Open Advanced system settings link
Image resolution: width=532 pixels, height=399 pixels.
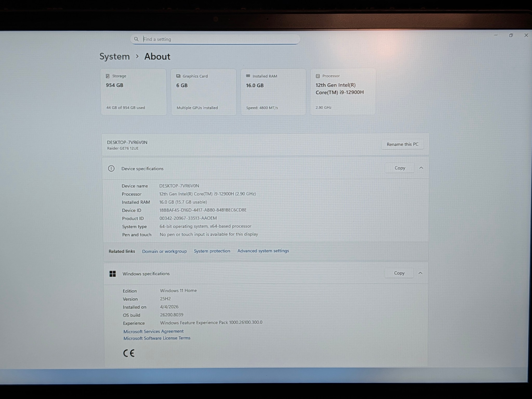click(x=263, y=251)
